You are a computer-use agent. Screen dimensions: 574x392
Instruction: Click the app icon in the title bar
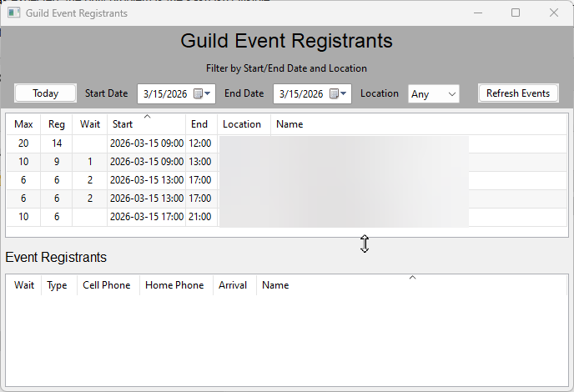tap(13, 13)
